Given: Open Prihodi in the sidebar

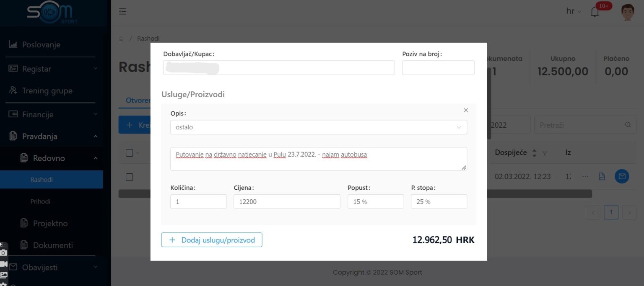Looking at the screenshot, I should [x=40, y=201].
